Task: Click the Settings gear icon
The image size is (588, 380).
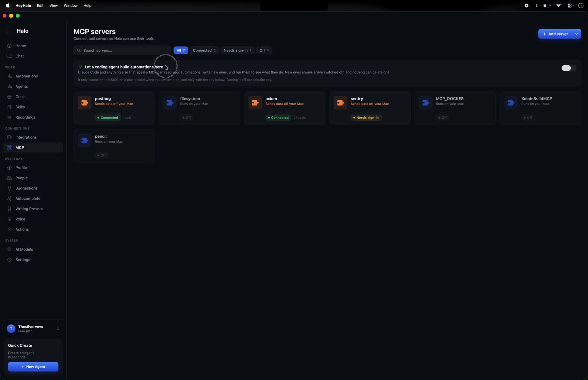Action: click(x=9, y=260)
